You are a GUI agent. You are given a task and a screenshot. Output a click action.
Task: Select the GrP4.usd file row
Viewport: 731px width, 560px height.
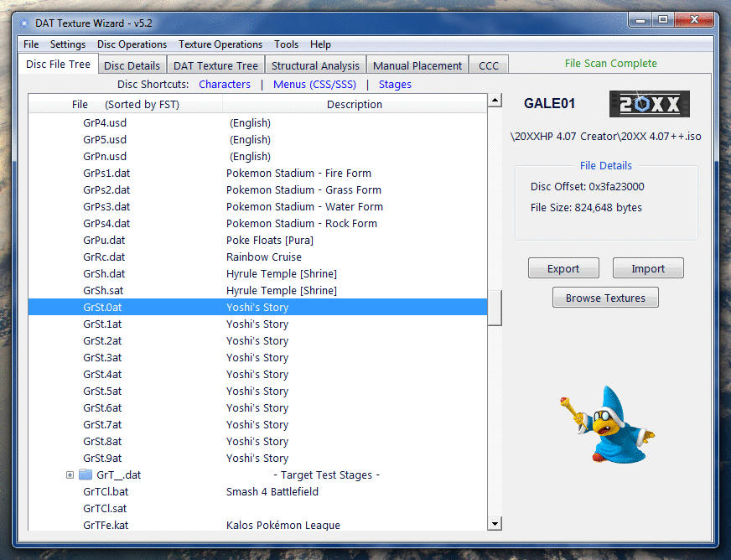pyautogui.click(x=258, y=123)
